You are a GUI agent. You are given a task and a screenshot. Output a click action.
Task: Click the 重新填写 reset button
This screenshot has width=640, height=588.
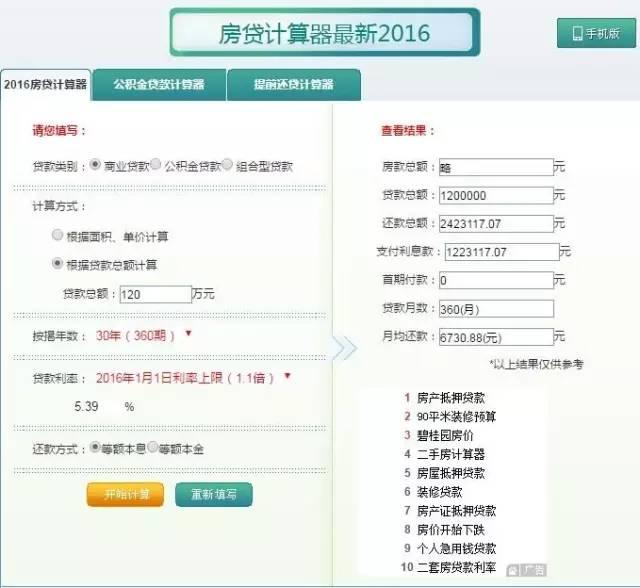tap(214, 495)
